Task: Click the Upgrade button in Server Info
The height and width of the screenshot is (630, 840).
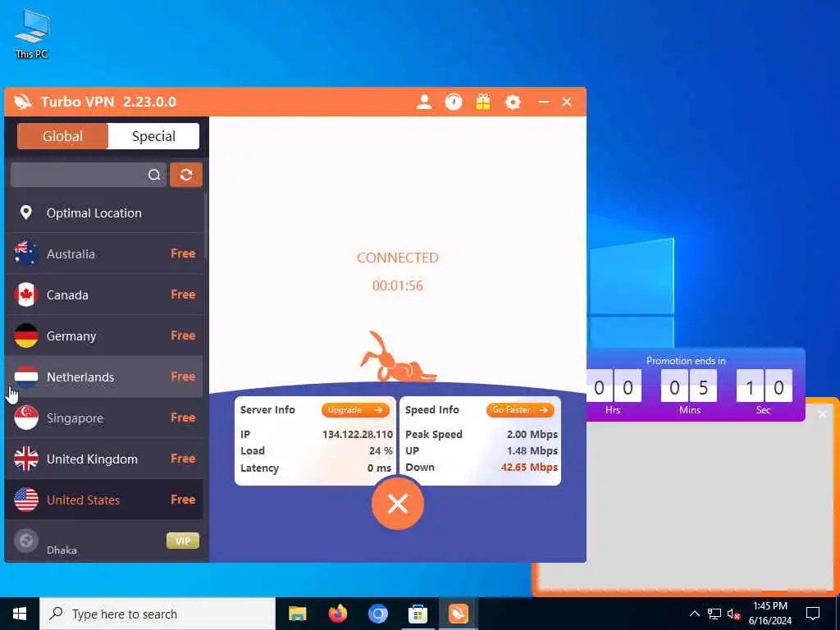Action: [x=355, y=410]
